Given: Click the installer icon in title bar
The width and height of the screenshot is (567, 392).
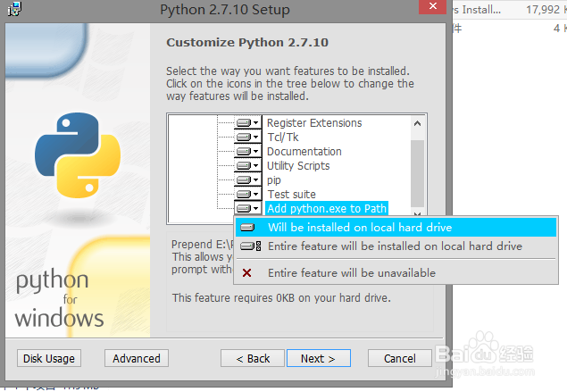Looking at the screenshot, I should point(14,9).
